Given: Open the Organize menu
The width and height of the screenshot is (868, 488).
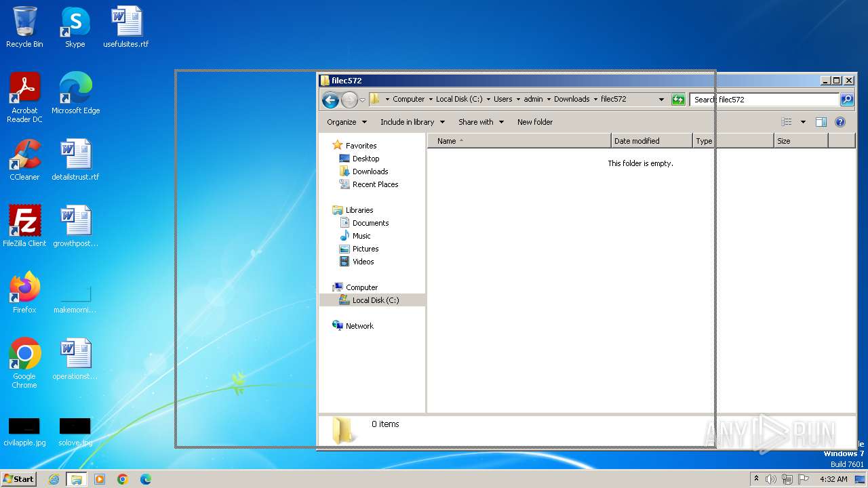Looking at the screenshot, I should [347, 122].
